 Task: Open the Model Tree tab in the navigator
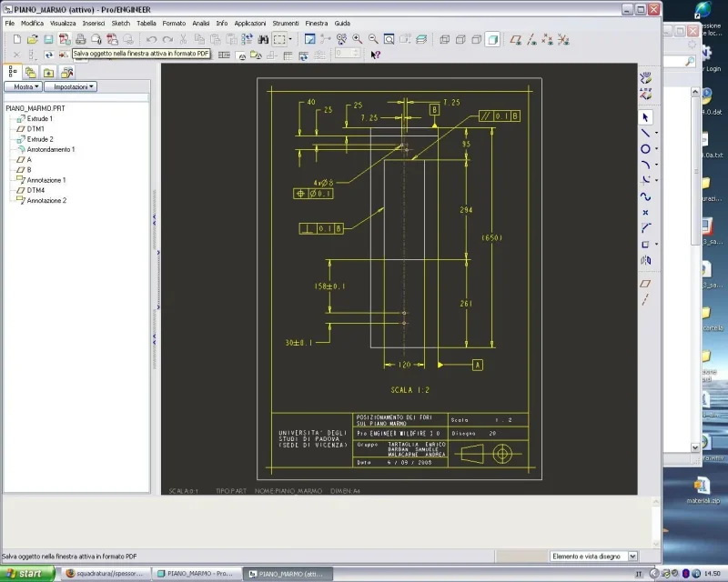click(x=13, y=72)
